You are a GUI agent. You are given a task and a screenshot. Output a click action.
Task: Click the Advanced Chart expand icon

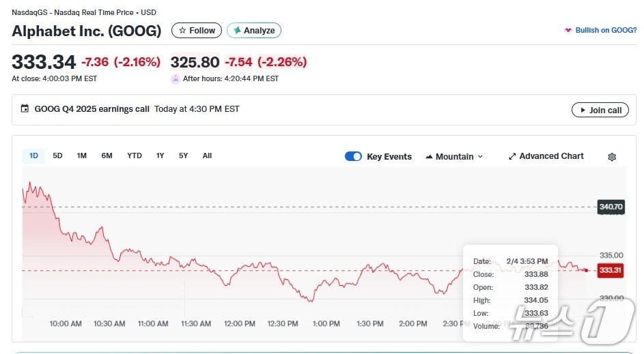(512, 156)
